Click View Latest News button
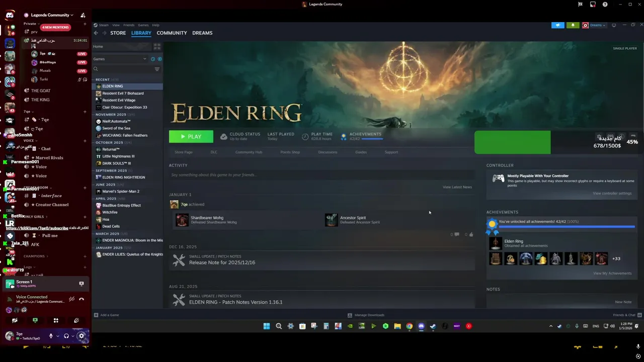Screen dimensions: 644x362 457,187
